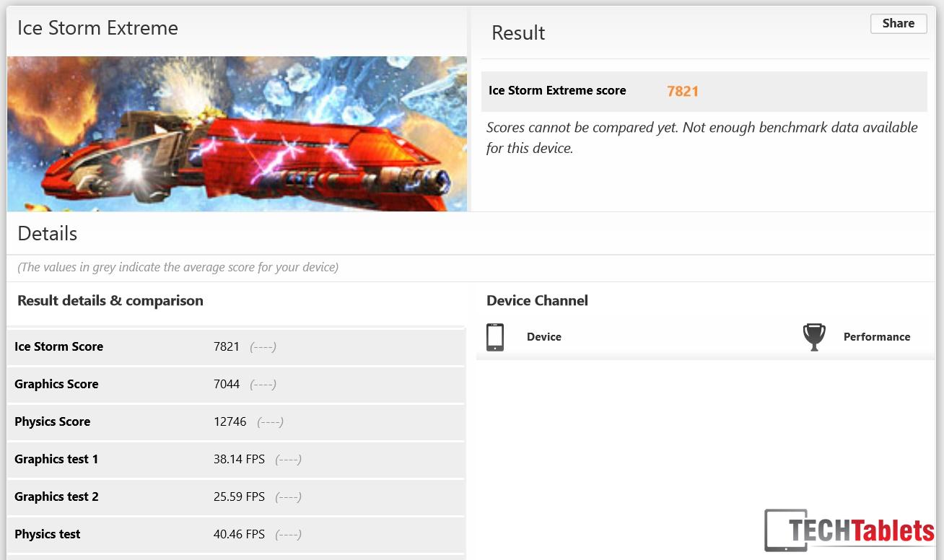Click the Result heading
This screenshot has width=944, height=560.
pos(518,33)
